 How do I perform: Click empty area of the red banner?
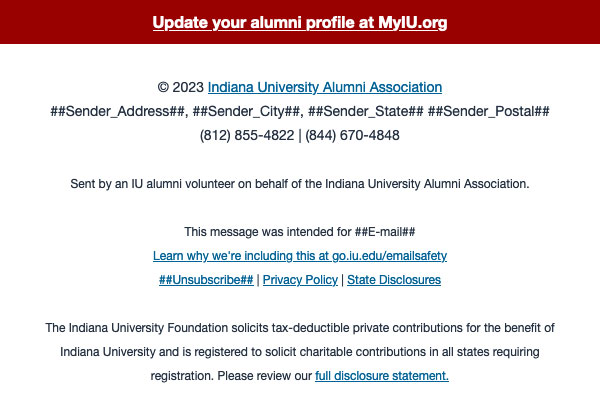(x=77, y=22)
